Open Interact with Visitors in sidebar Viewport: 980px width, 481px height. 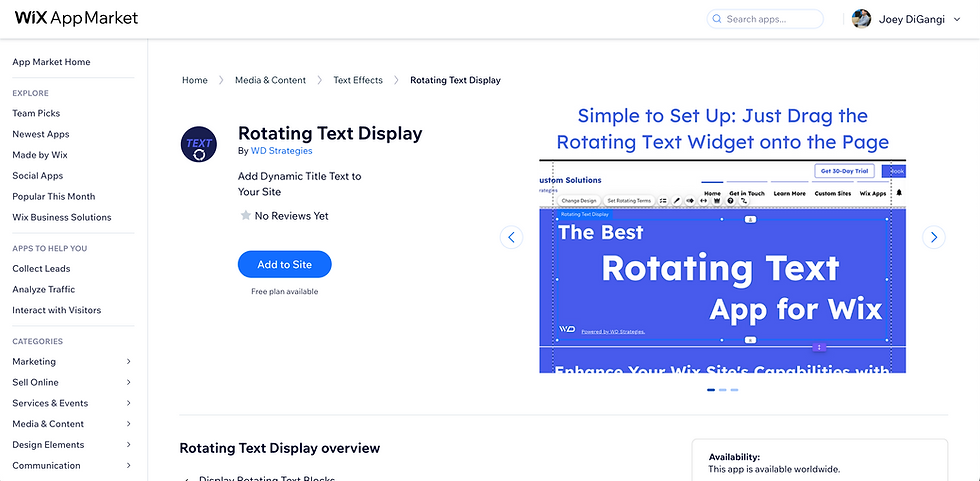[x=56, y=310]
